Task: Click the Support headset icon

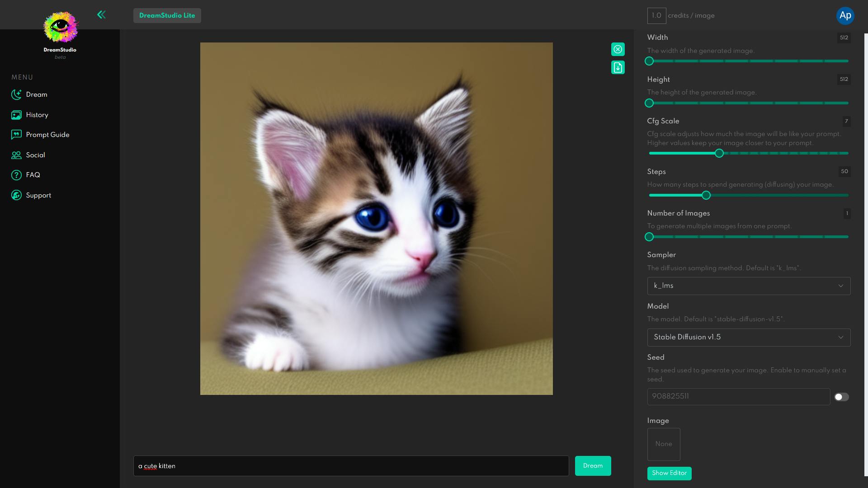Action: point(16,195)
